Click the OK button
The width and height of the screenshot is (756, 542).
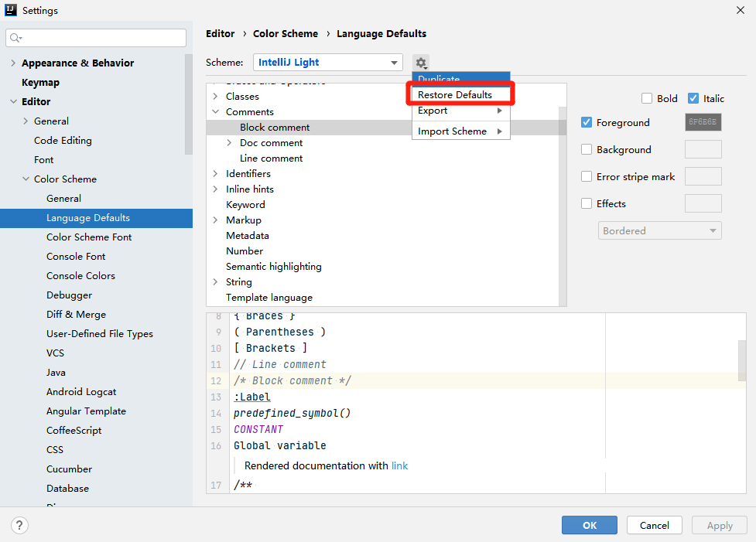click(589, 525)
